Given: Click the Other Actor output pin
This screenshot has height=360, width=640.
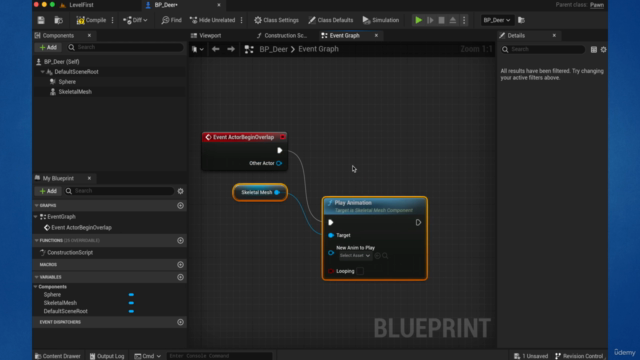Looking at the screenshot, I should [x=279, y=163].
